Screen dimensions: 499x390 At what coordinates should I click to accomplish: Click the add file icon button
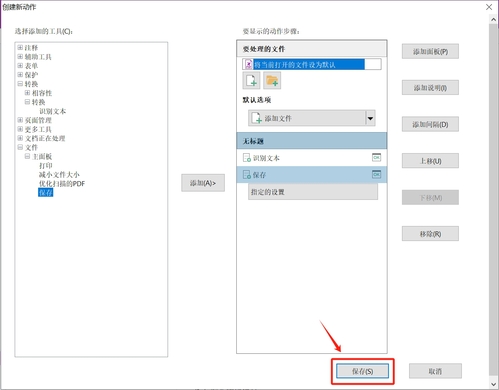(x=251, y=81)
